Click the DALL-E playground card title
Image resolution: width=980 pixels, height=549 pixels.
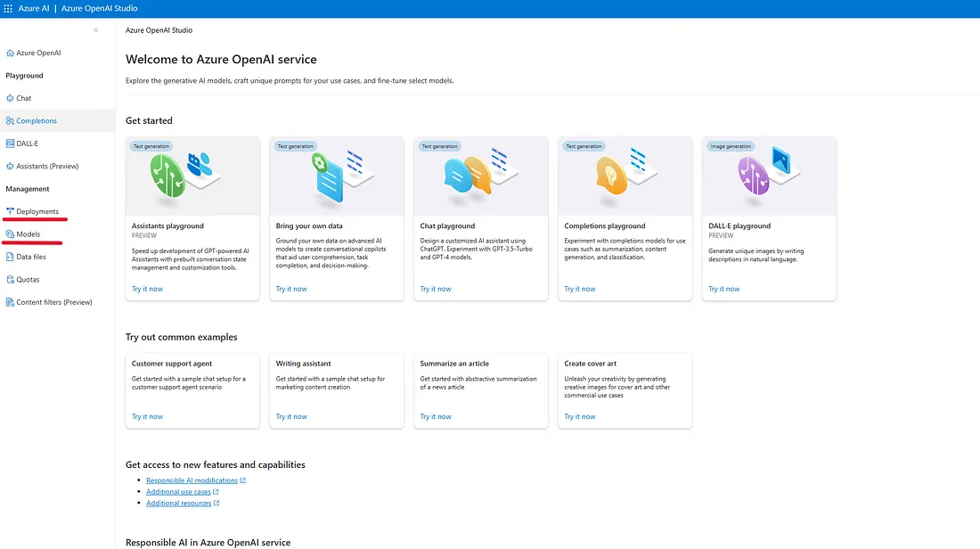pyautogui.click(x=739, y=225)
